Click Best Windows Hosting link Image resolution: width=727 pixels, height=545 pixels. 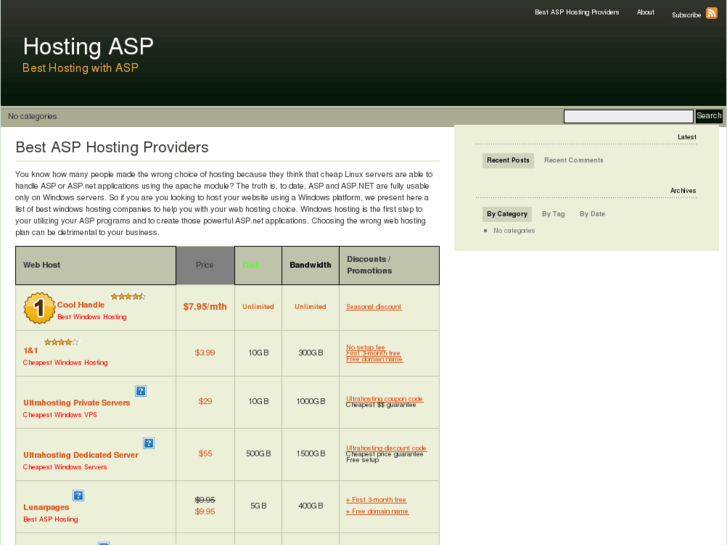click(92, 317)
